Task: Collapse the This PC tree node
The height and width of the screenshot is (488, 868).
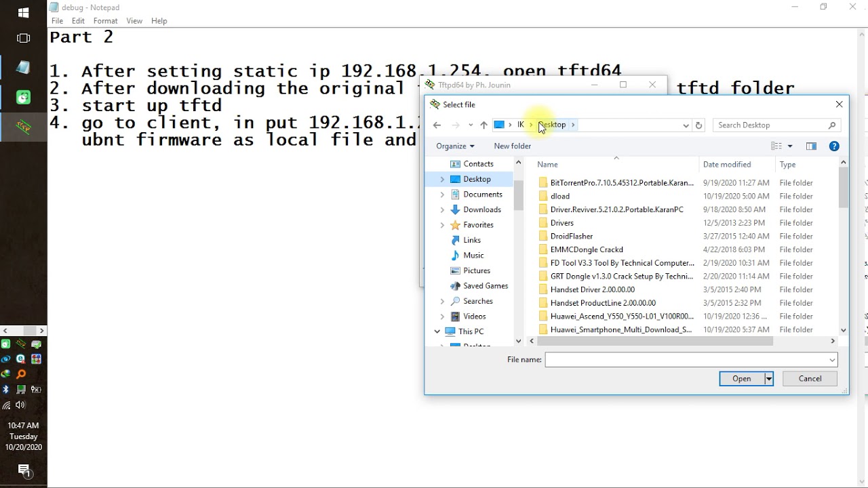Action: pos(437,331)
